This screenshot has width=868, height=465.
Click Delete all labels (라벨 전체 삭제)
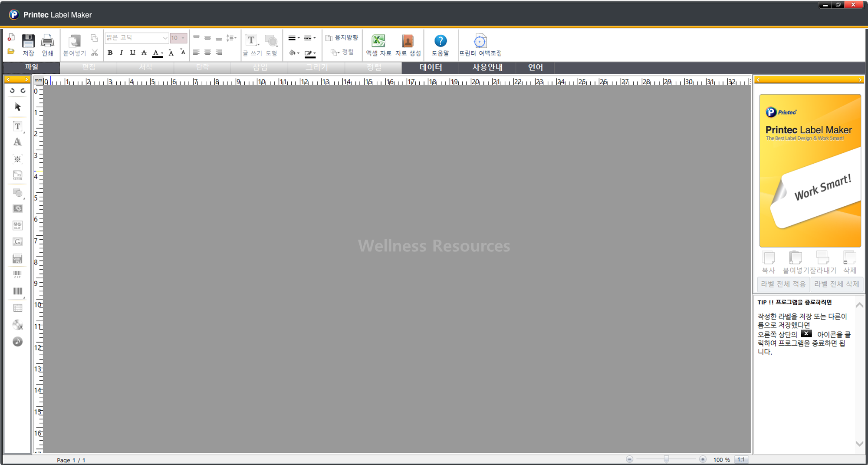pyautogui.click(x=836, y=284)
